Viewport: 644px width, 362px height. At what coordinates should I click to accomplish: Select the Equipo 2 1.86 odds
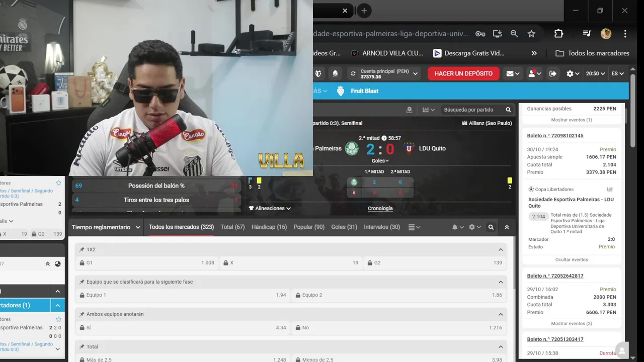click(x=399, y=295)
